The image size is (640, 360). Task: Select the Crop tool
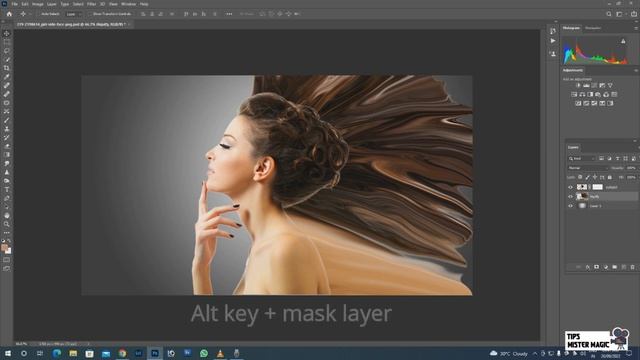coord(7,68)
